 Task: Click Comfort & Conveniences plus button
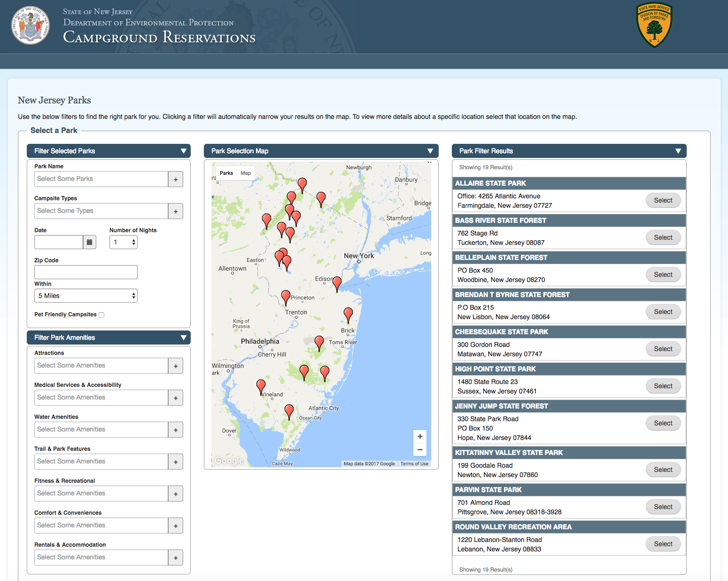point(176,526)
